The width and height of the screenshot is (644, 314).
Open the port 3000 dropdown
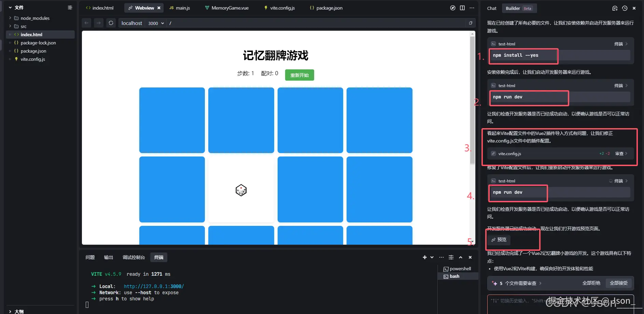(156, 23)
